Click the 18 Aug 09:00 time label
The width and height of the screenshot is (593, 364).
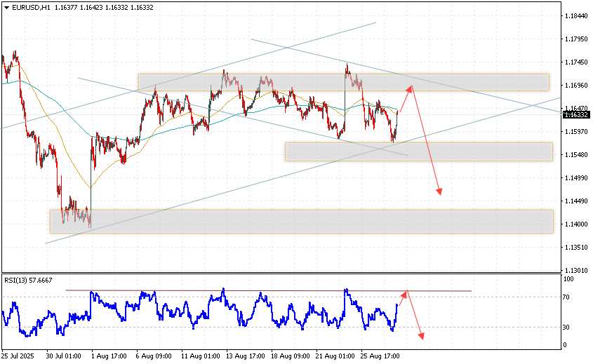click(x=291, y=356)
